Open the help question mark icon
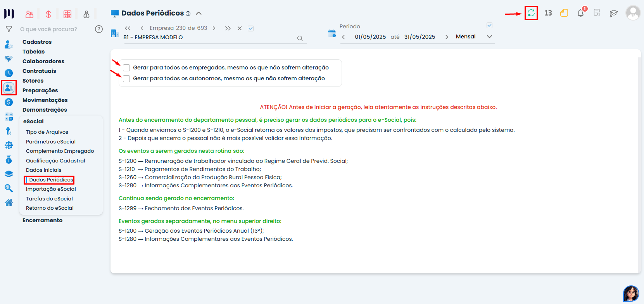Screen dimensions: 644x304 tap(99, 29)
